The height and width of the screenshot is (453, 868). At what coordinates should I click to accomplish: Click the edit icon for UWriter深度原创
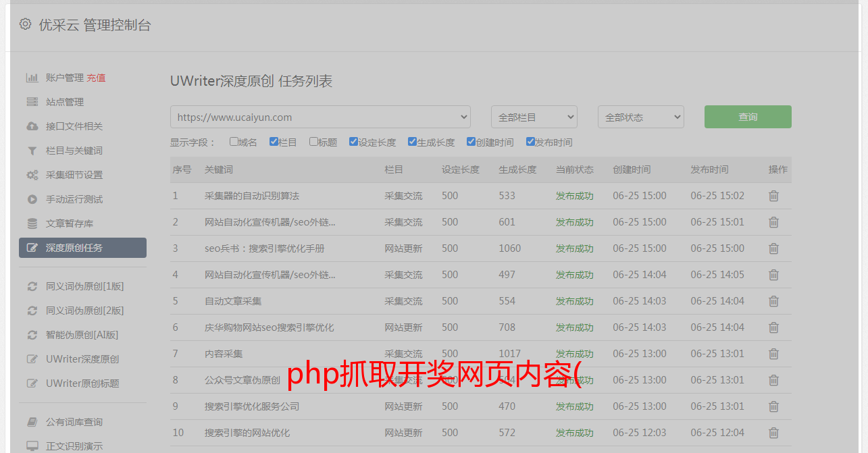pos(32,359)
